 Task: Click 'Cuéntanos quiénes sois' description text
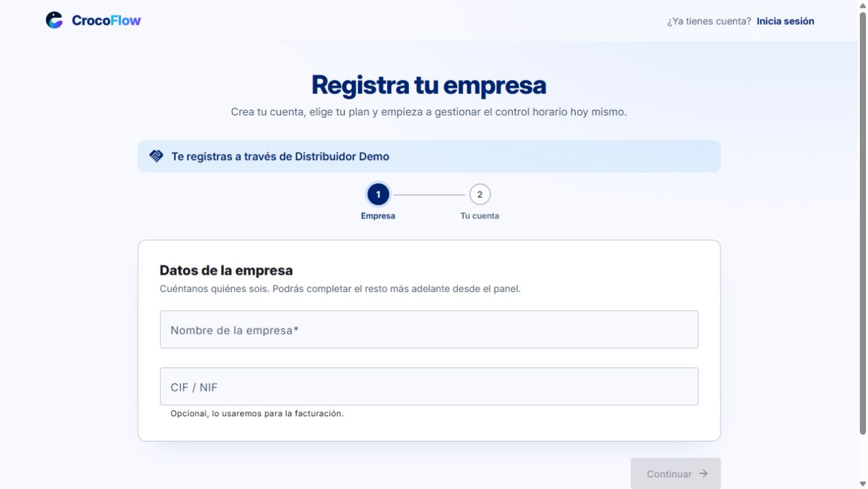pyautogui.click(x=340, y=289)
